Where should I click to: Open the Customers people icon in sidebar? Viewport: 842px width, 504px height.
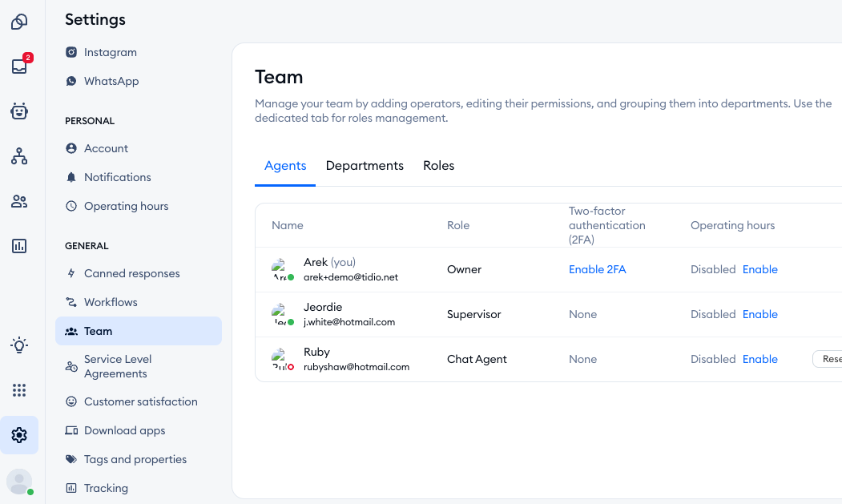click(19, 201)
